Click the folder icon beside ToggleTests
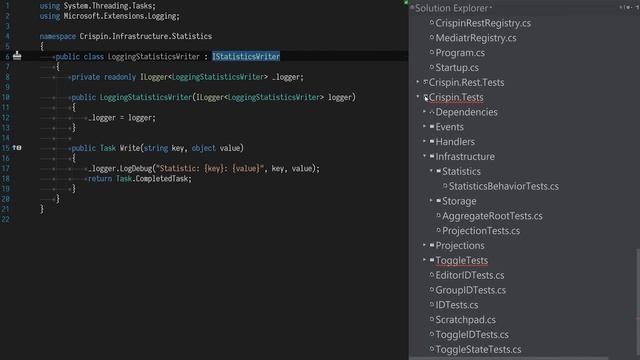The width and height of the screenshot is (640, 360). 431,260
